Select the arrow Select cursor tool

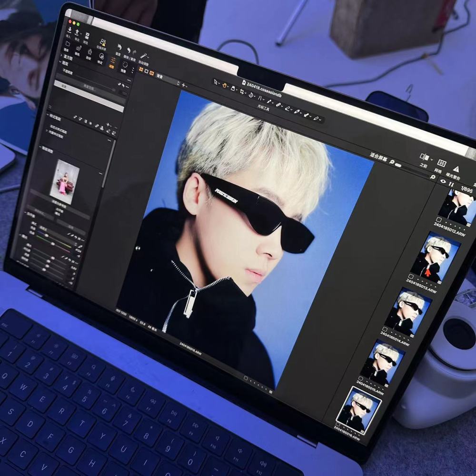[x=216, y=82]
